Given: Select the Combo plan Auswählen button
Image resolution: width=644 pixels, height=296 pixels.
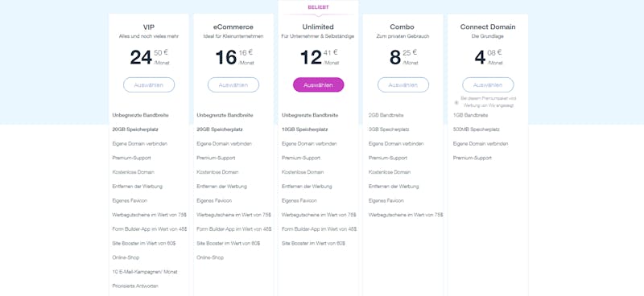Looking at the screenshot, I should 403,85.
